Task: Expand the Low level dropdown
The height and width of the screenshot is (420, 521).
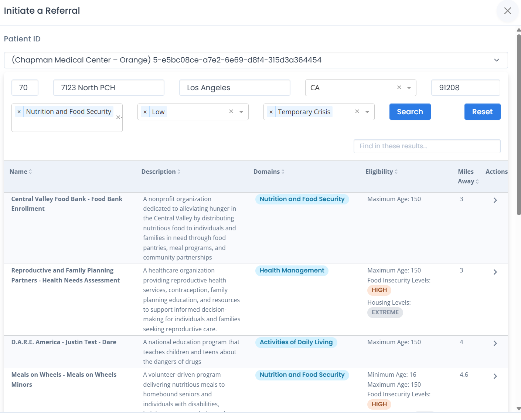Action: (x=241, y=112)
